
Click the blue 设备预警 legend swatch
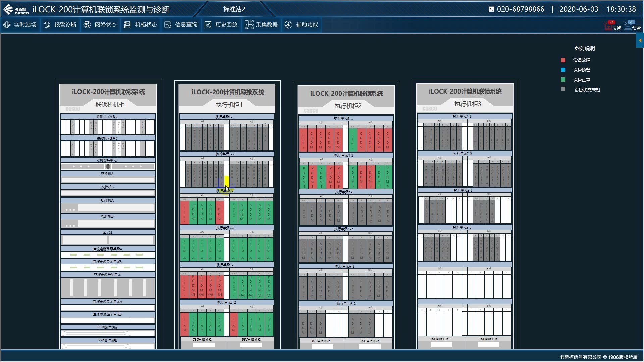(x=563, y=70)
